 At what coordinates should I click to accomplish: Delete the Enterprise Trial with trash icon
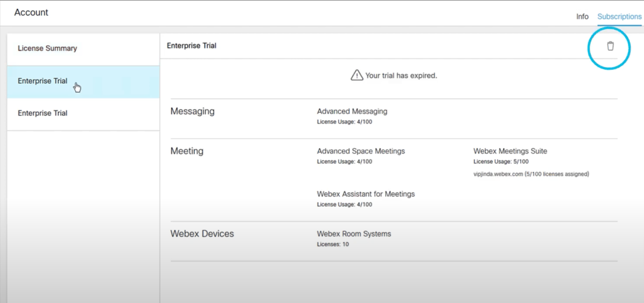coord(610,46)
